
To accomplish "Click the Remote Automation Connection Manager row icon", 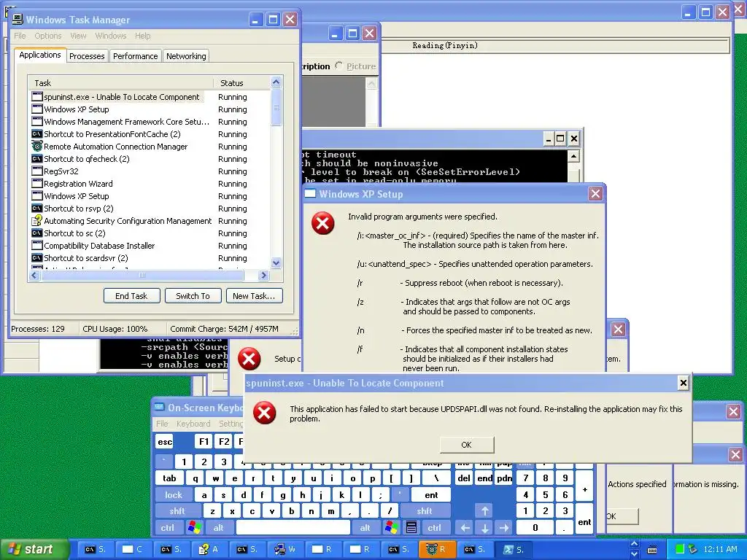I will tap(37, 147).
